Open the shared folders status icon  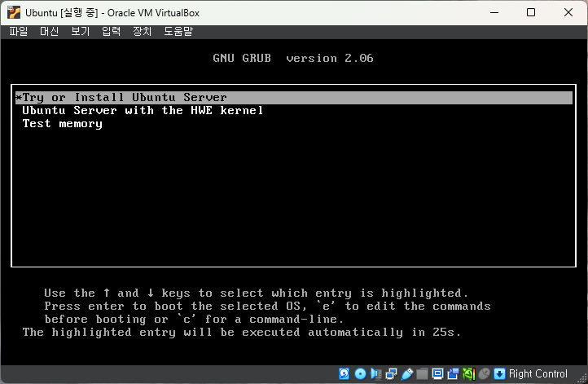[422, 374]
